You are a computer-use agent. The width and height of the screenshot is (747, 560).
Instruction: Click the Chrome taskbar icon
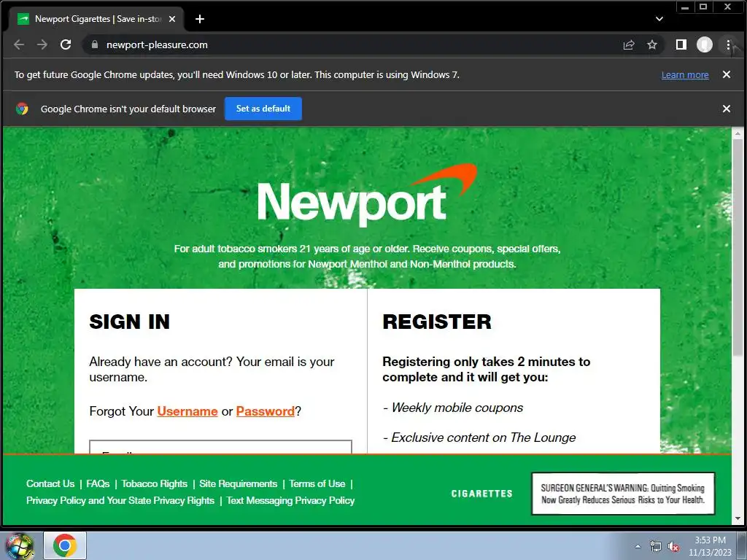(x=65, y=545)
